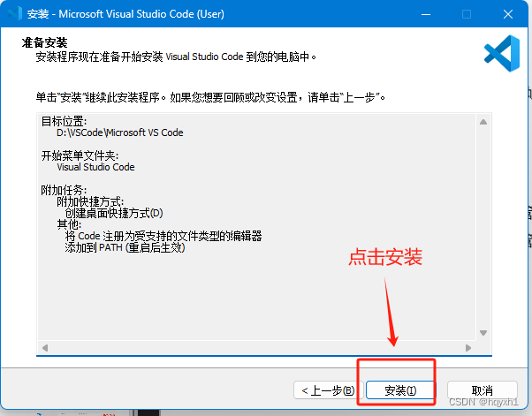This screenshot has height=416, width=532.
Task: Go back with the 上一步(B) button
Action: 329,390
